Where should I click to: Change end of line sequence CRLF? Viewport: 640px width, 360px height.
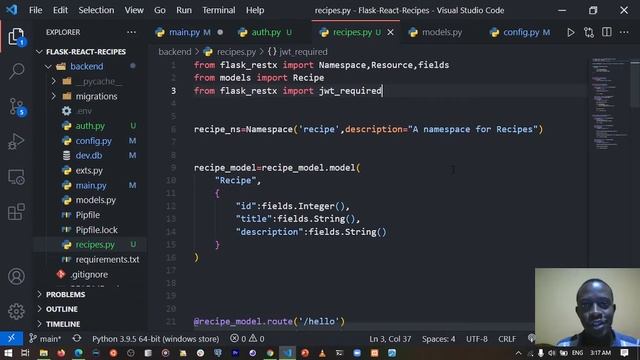click(507, 339)
